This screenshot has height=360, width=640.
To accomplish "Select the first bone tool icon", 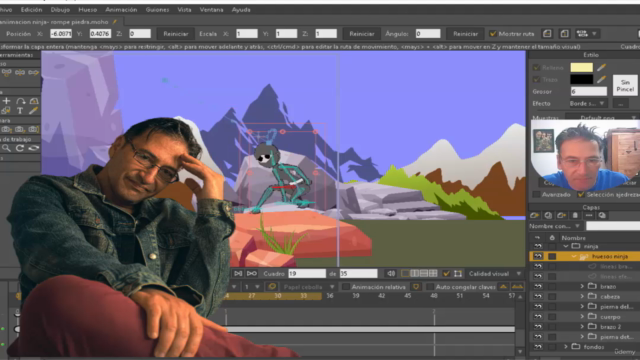I will [6, 73].
